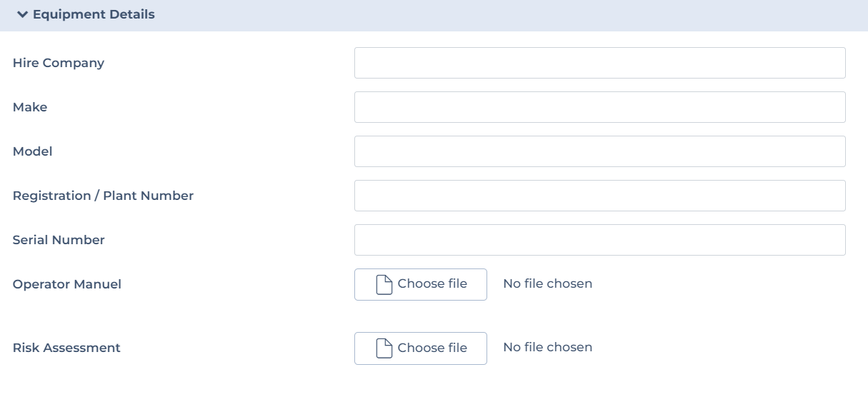
Task: Click the Serial Number input field
Action: [600, 240]
